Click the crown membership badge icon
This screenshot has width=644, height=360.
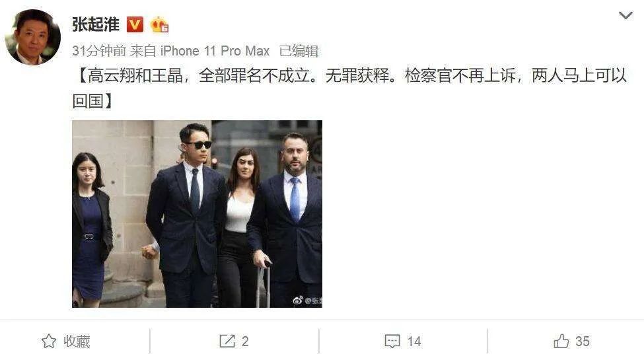tap(159, 24)
